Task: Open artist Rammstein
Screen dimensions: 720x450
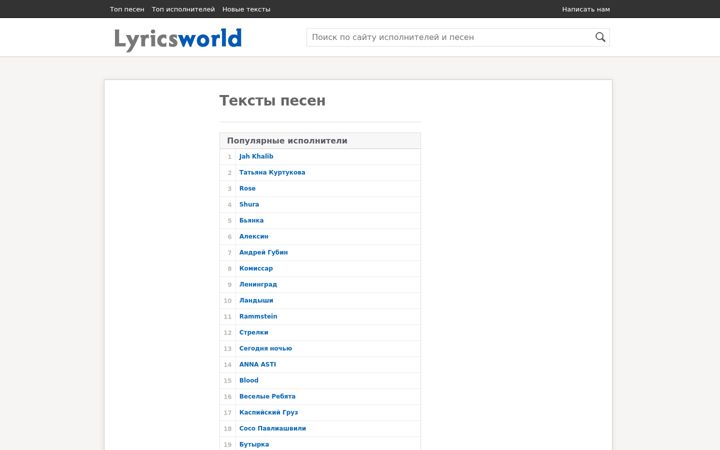Action: [258, 316]
